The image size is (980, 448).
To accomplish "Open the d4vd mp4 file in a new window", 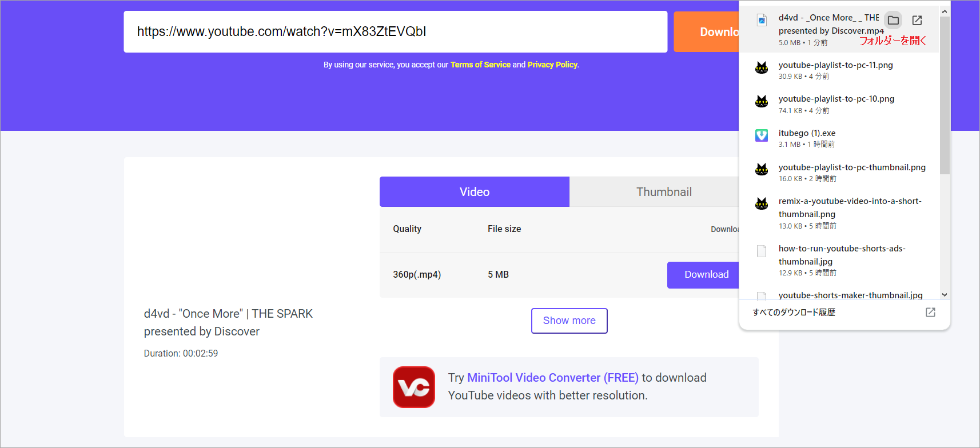I will click(x=917, y=21).
